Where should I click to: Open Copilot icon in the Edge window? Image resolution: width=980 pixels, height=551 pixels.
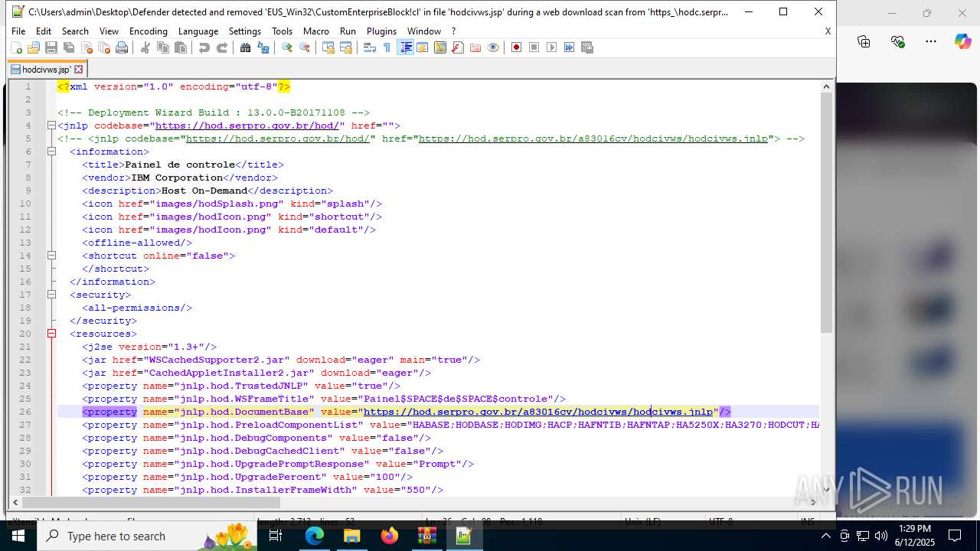coord(962,41)
